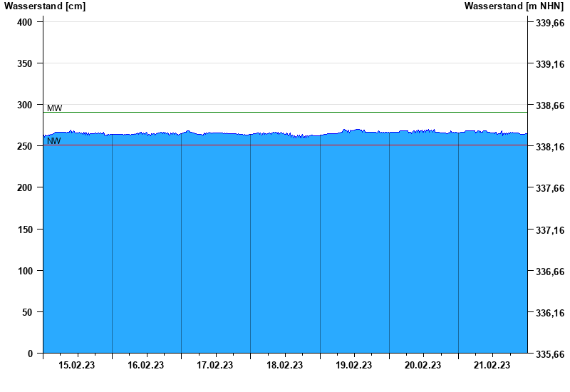Click the 17.02.23 date label
Image resolution: width=570 pixels, height=392 pixels.
point(215,366)
